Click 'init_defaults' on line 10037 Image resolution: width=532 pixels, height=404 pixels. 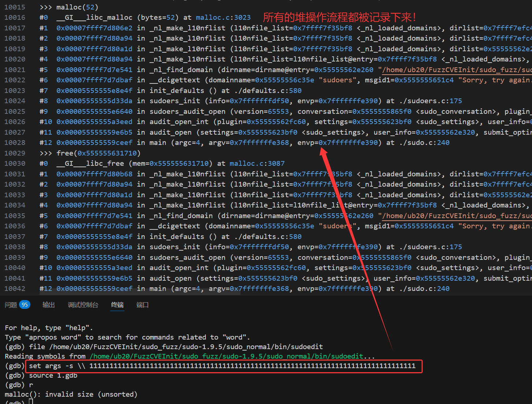[x=177, y=237]
